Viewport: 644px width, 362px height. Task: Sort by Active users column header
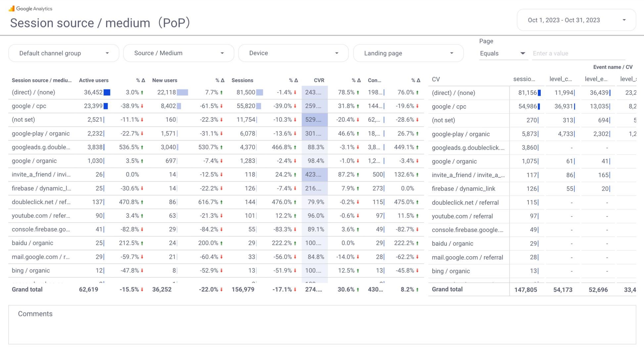pyautogui.click(x=94, y=80)
